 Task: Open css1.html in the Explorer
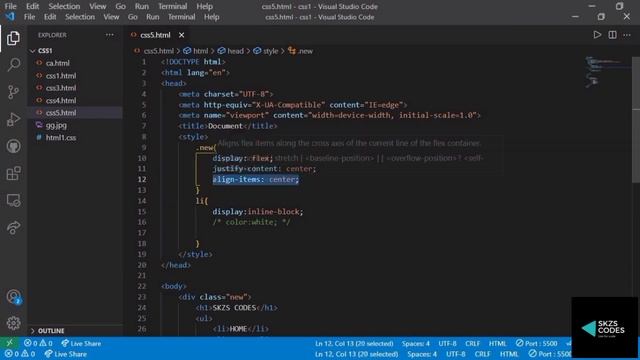coord(61,76)
